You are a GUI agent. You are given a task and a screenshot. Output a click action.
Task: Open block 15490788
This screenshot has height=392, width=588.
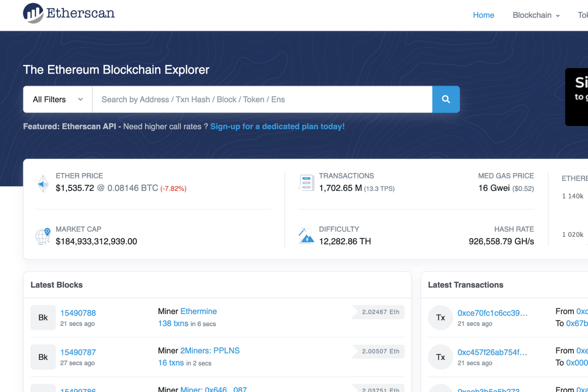(78, 313)
